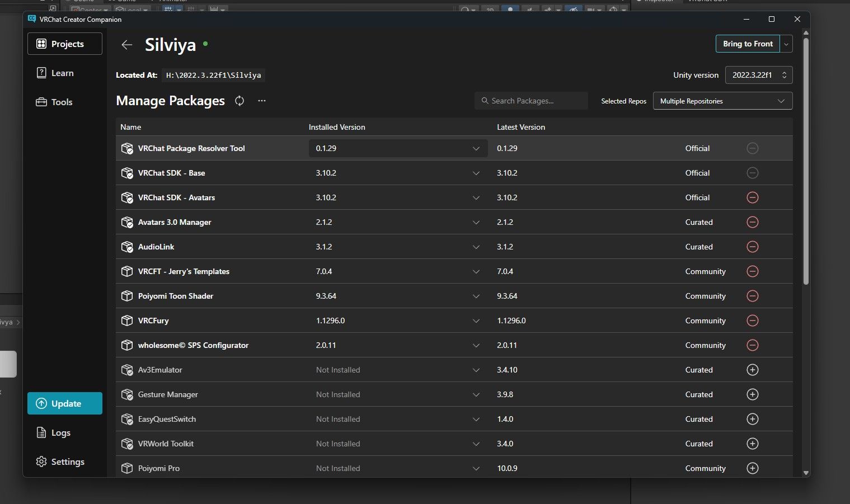Open version dropdown for VRChat SDK - Avatars
Image resolution: width=850 pixels, height=504 pixels.
click(x=398, y=197)
